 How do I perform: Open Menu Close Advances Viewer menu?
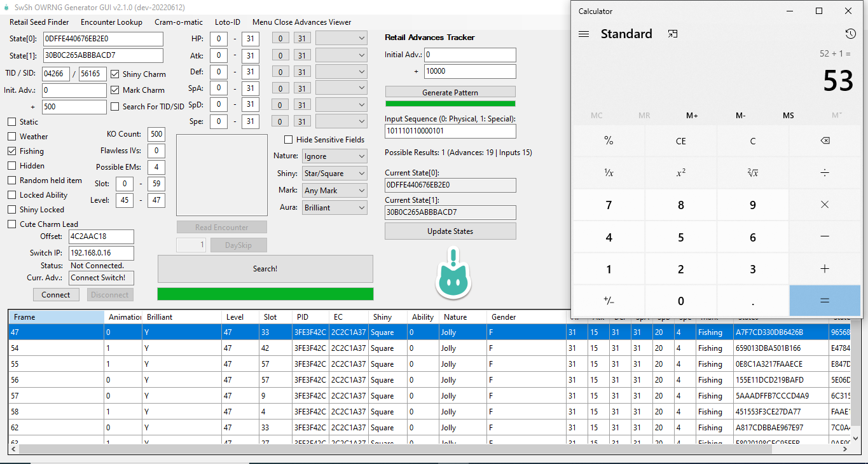[301, 22]
